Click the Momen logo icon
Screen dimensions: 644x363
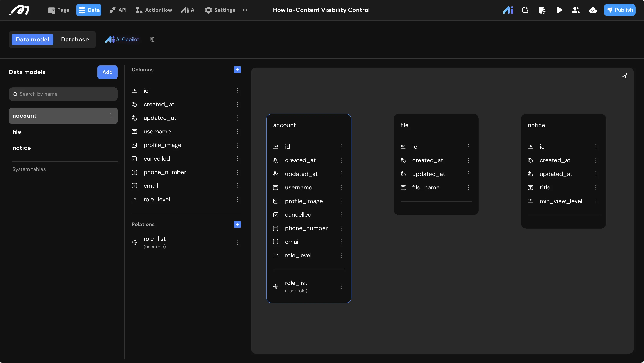tap(19, 10)
